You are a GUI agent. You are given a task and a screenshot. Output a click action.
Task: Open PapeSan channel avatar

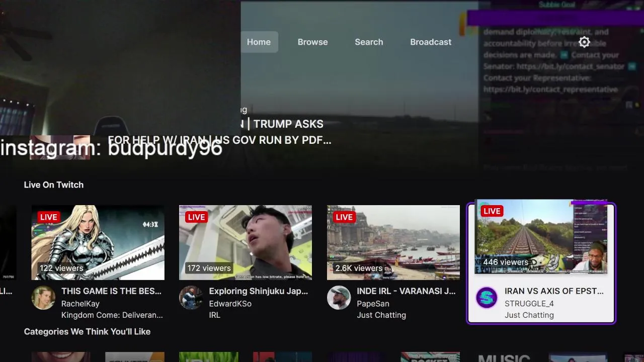(x=339, y=298)
